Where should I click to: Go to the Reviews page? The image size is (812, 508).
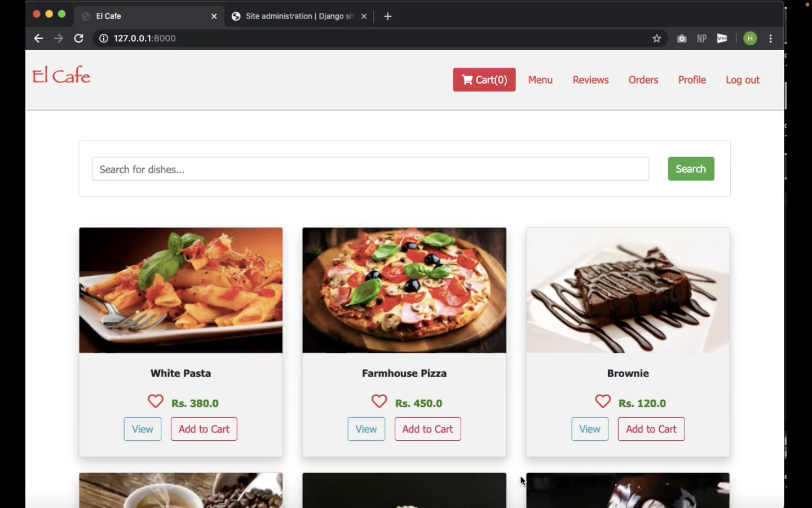590,80
